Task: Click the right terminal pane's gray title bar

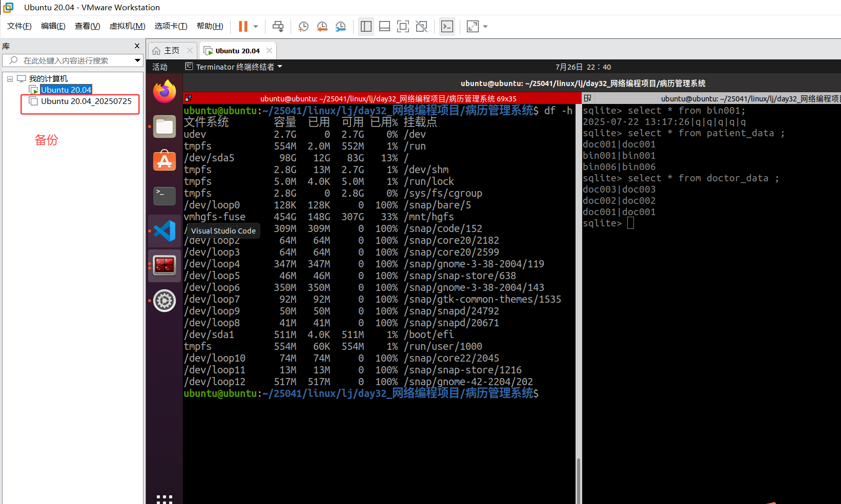Action: point(712,98)
